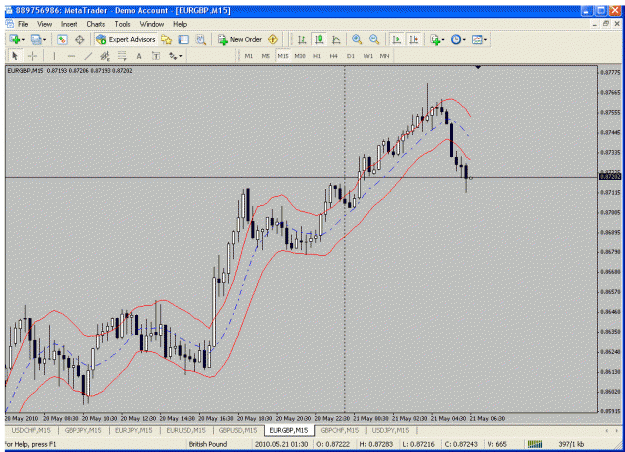Expand the Indicators dropdown arrow
Screen dimensions: 625x452
[443, 40]
